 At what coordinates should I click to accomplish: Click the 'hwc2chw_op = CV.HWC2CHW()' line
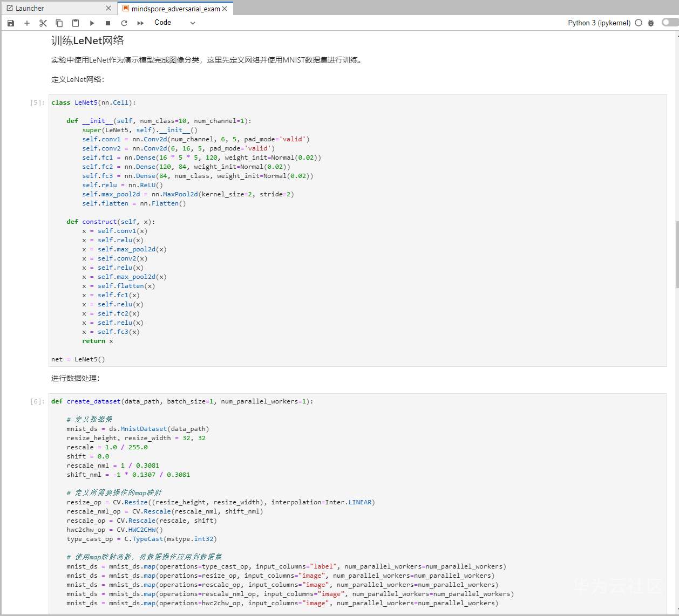click(115, 530)
